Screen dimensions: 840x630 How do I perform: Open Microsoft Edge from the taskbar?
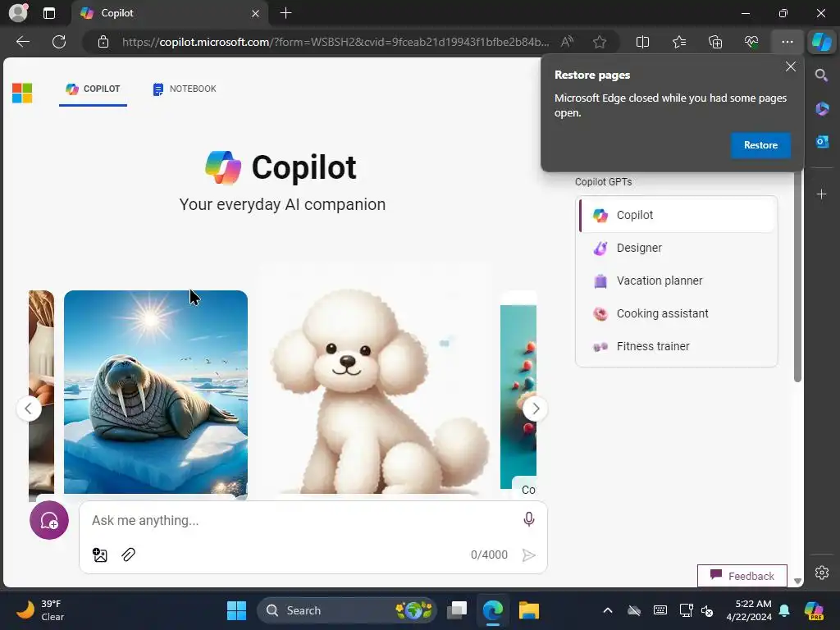click(x=493, y=610)
